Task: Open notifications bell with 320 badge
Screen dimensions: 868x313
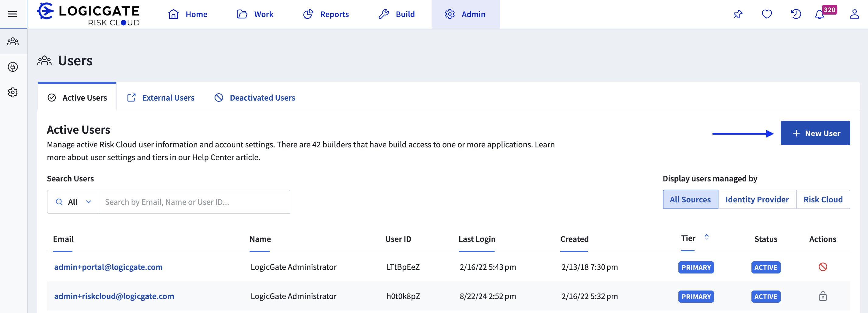Action: 820,14
